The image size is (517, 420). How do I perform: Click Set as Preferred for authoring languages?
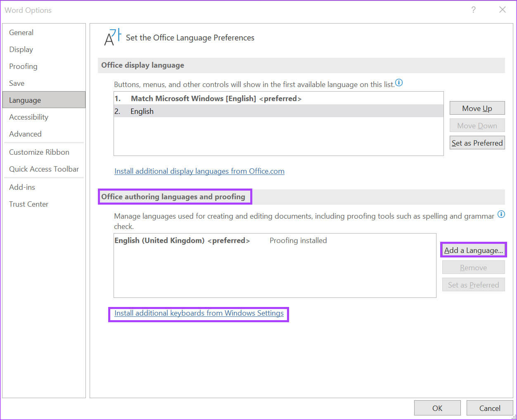[474, 285]
